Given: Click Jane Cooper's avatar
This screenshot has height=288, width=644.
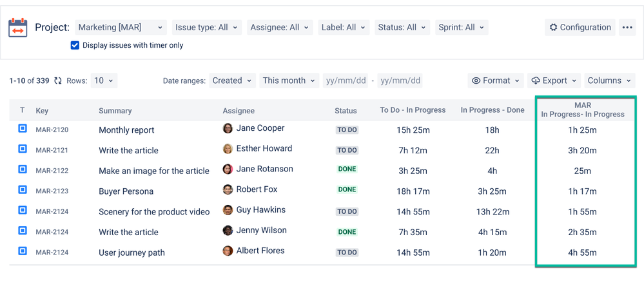Looking at the screenshot, I should click(228, 128).
